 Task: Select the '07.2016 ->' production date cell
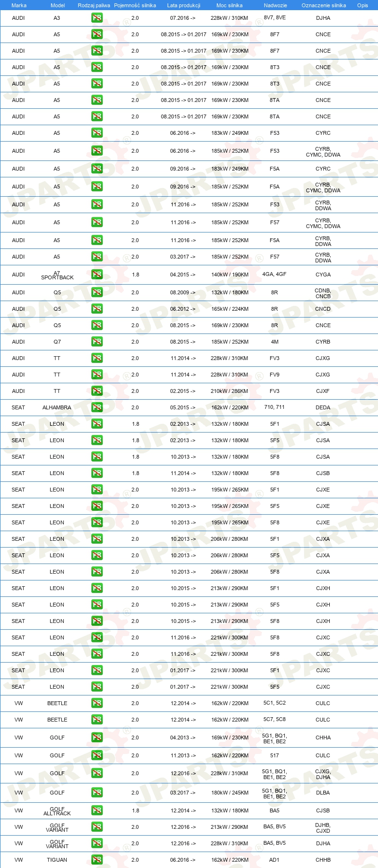(183, 18)
